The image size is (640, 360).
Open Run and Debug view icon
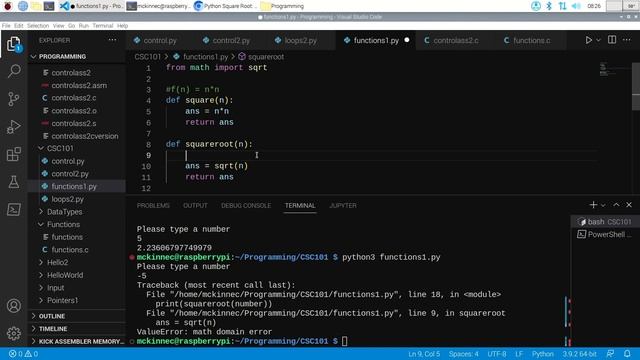[13, 127]
